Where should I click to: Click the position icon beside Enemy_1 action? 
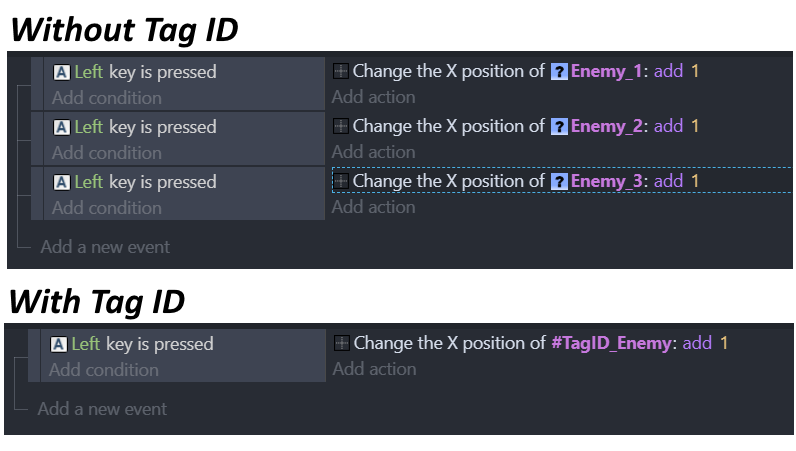pos(341,71)
